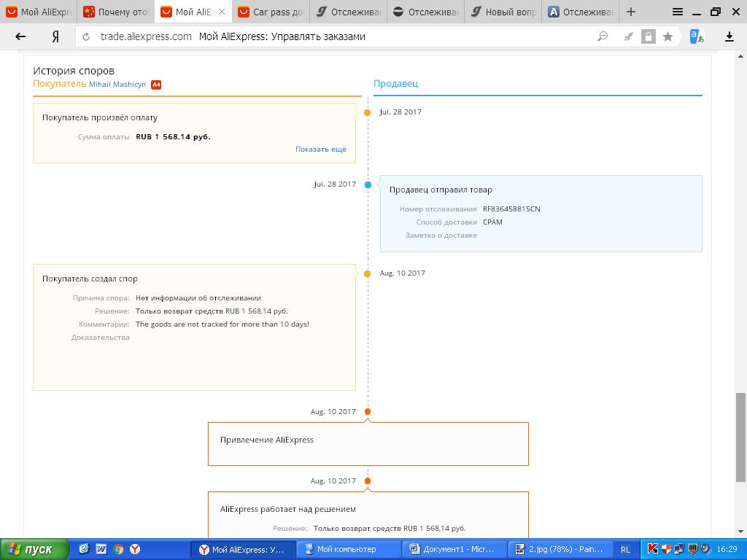Click the dispute created timeline dot Aug. 10

pos(368,274)
